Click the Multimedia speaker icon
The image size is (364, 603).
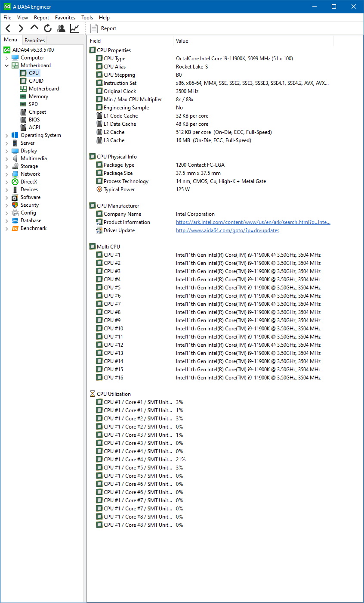(15, 159)
